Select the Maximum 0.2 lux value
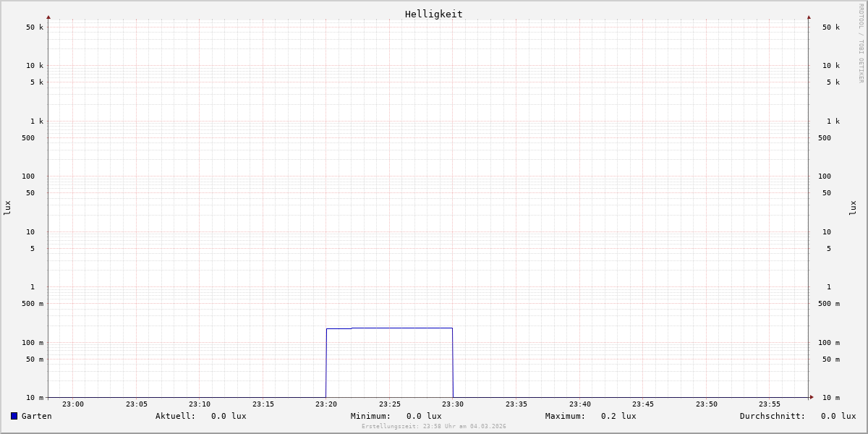Image resolution: width=868 pixels, height=434 pixels. [618, 416]
